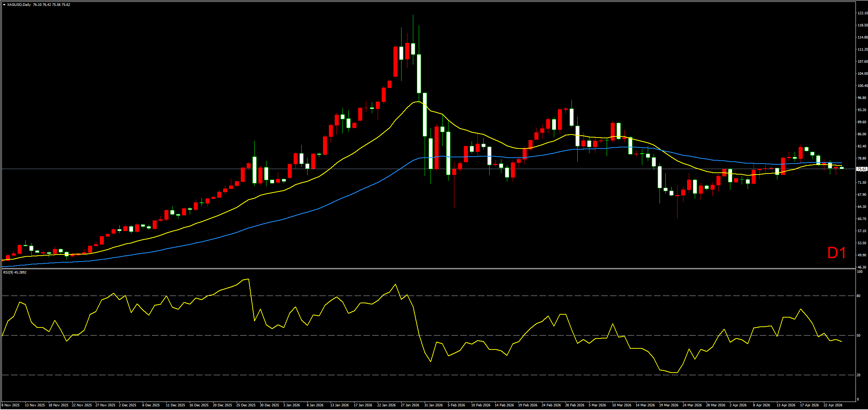This screenshot has width=868, height=410.
Task: Click the 10 Mar 2026 date label
Action: pyautogui.click(x=622, y=405)
